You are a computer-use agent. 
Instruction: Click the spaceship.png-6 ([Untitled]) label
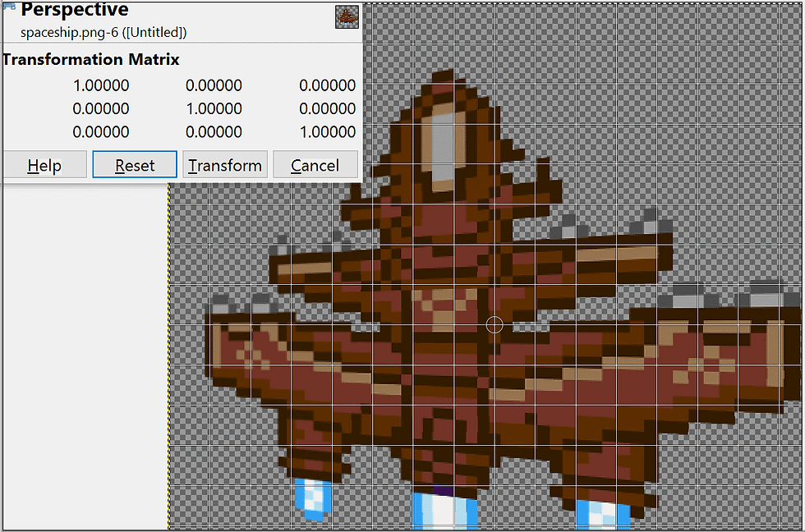tap(103, 32)
